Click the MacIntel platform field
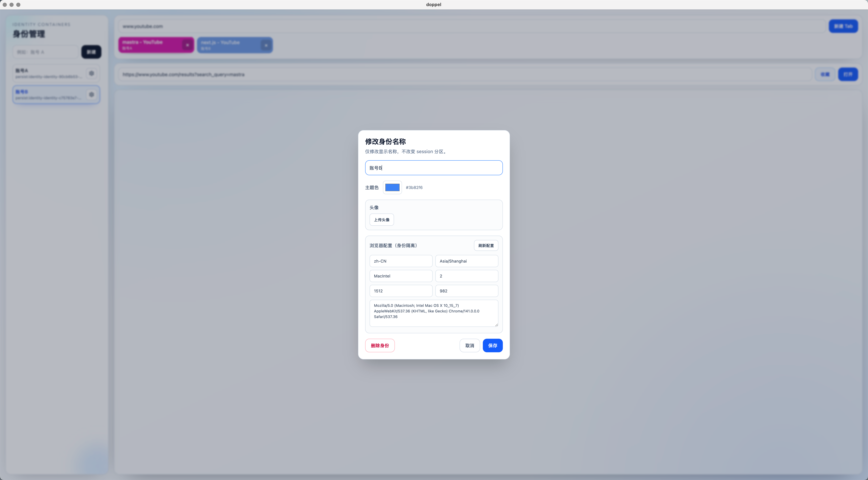 401,276
